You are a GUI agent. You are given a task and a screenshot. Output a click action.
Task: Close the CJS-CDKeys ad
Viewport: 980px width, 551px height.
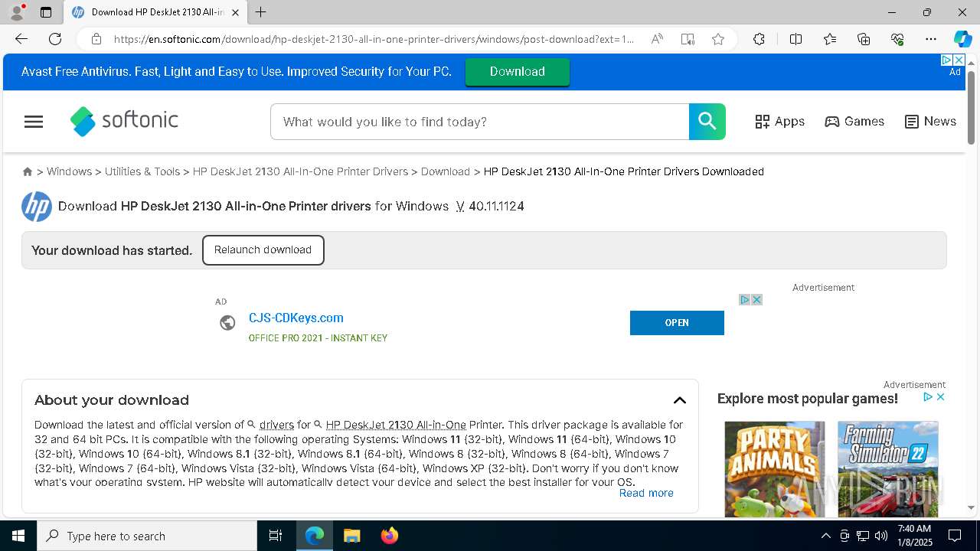(756, 300)
